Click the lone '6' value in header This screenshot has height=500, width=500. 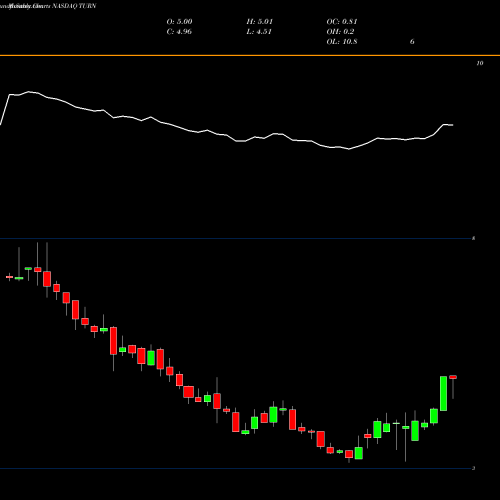[412, 42]
